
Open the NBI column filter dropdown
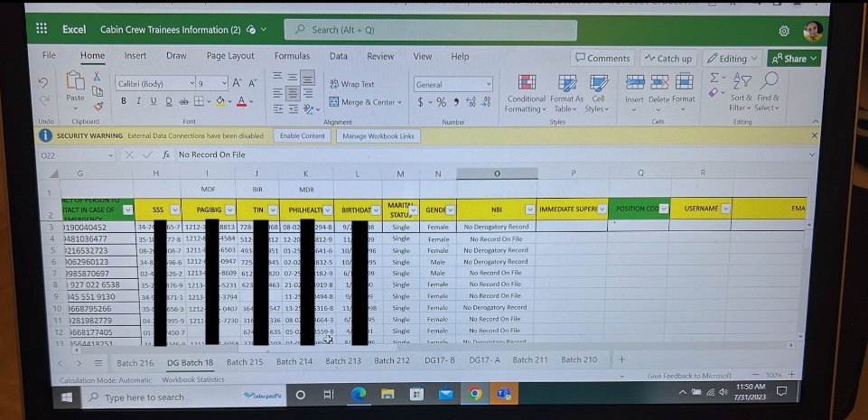point(530,210)
